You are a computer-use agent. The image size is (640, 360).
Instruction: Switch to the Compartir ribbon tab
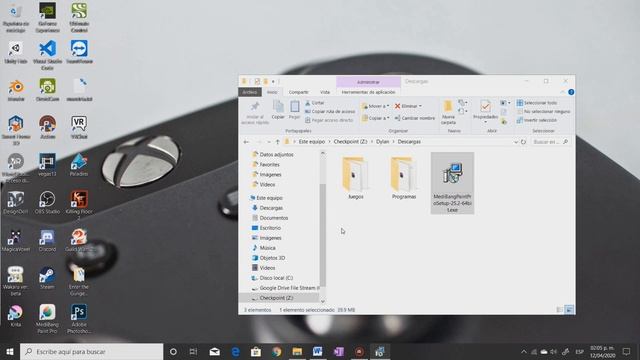click(x=298, y=92)
